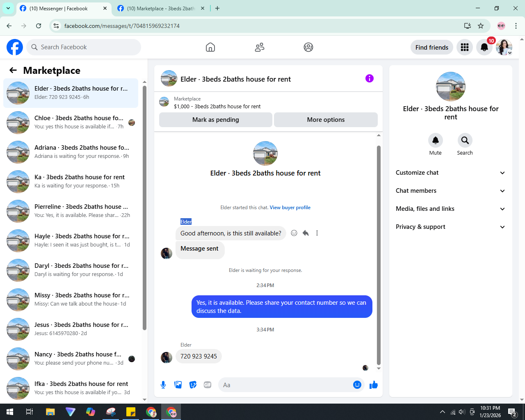Open Chrome tab search dropdown arrow
525x420 pixels.
tap(8, 8)
